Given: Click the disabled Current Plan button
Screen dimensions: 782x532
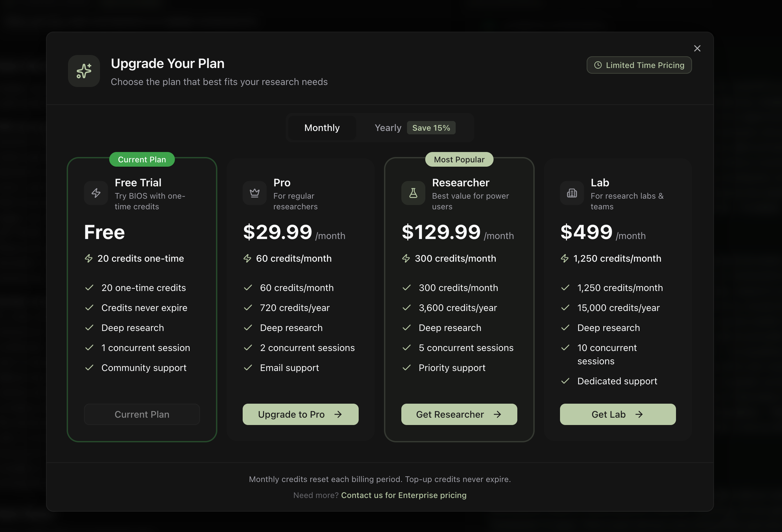Looking at the screenshot, I should (x=142, y=414).
